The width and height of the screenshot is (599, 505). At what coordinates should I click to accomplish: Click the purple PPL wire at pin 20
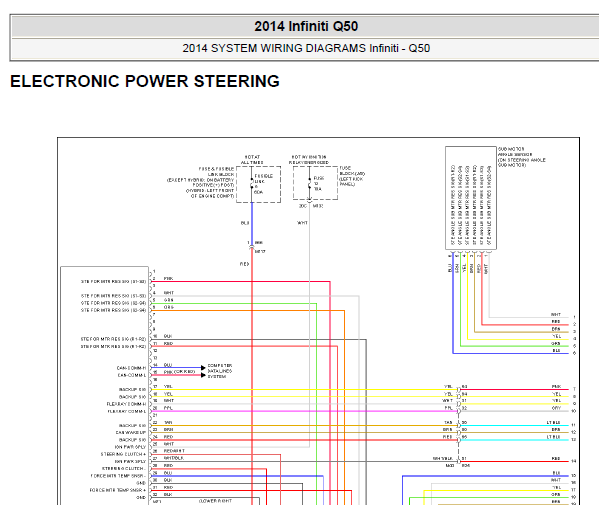[x=304, y=411]
